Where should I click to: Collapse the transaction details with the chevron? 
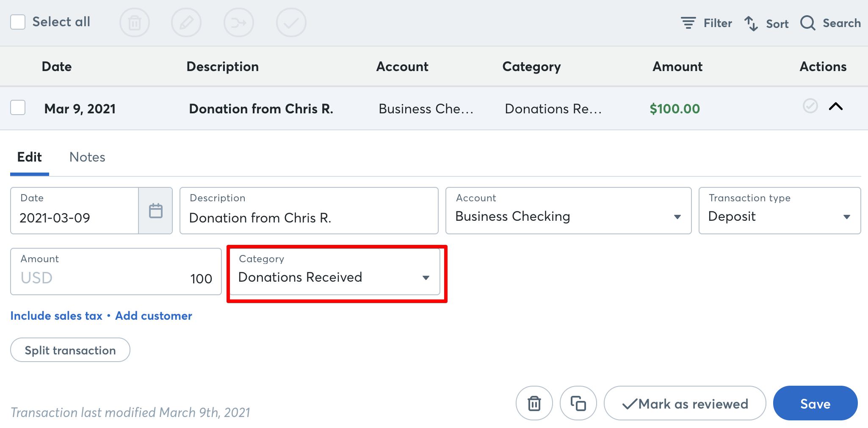tap(836, 107)
